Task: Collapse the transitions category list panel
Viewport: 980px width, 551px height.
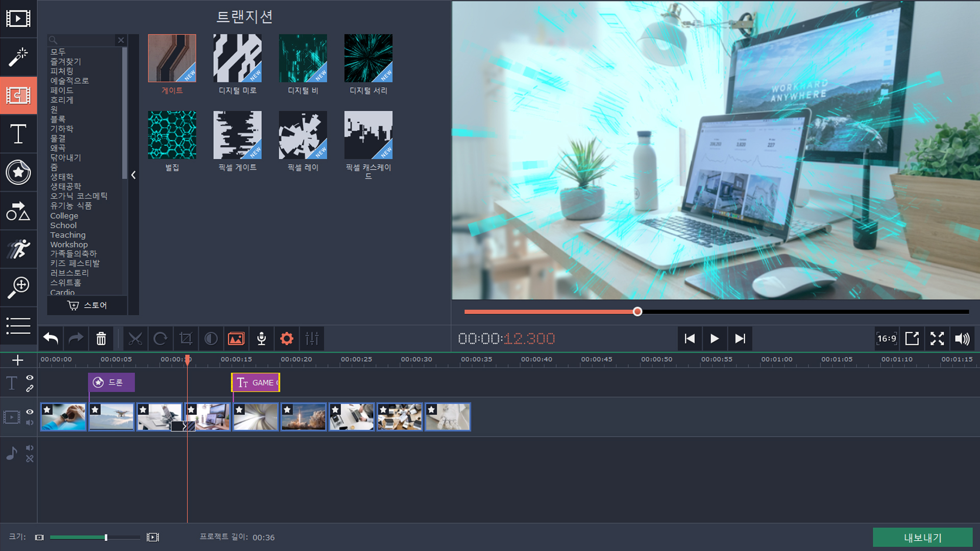Action: pos(133,175)
